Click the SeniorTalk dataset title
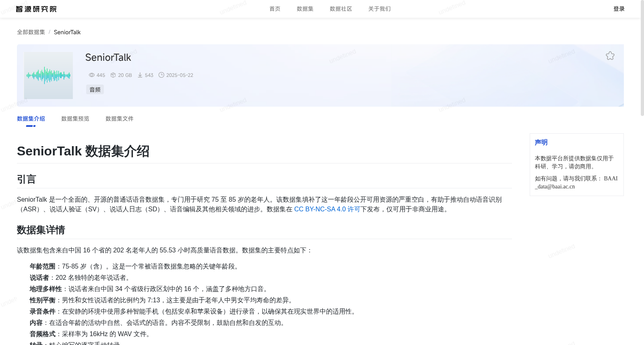644x345 pixels. 108,58
